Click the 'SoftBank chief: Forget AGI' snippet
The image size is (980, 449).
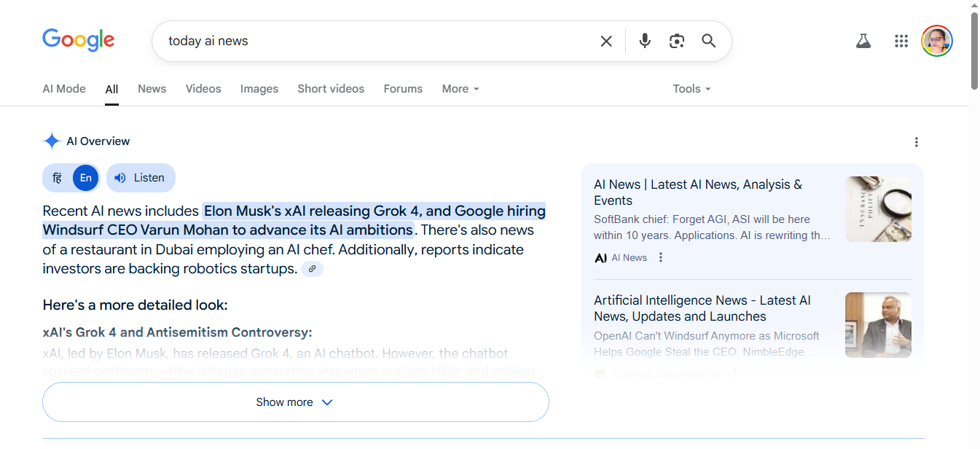pos(712,227)
